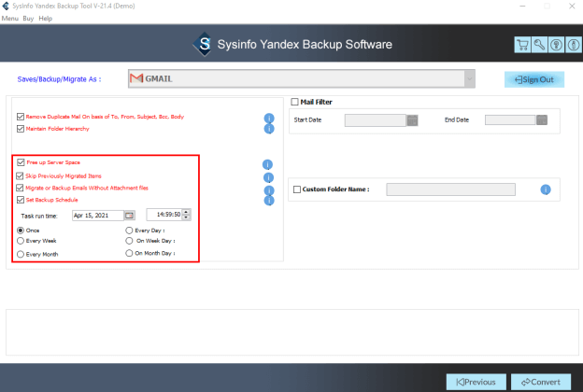Open the help question-mark icon in header
583x392 pixels.
pos(556,45)
